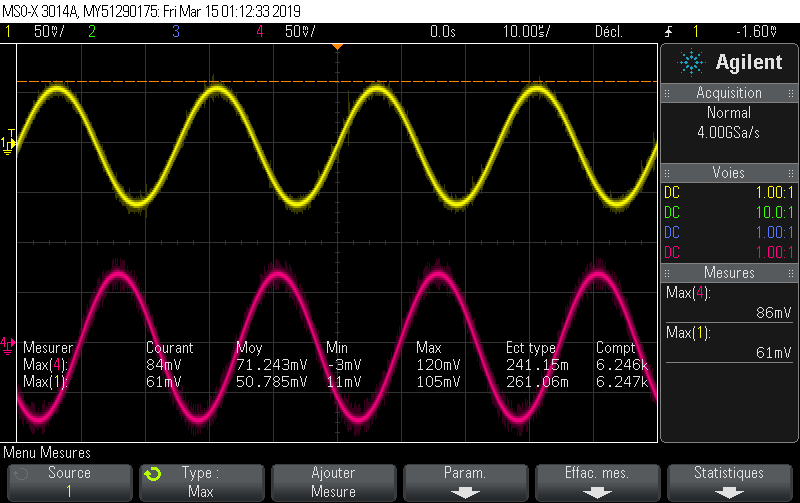Image resolution: width=800 pixels, height=503 pixels.
Task: Open the Param. softkey submenu
Action: pos(465,481)
